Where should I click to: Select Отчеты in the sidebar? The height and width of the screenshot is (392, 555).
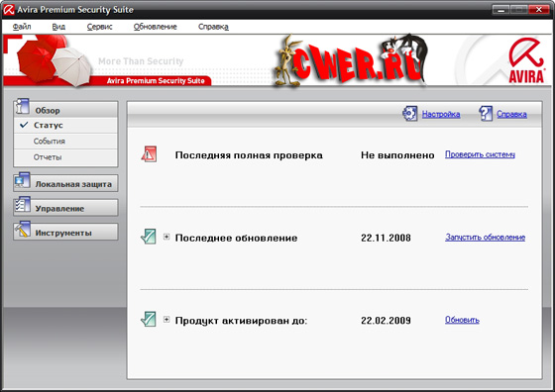tap(65, 157)
